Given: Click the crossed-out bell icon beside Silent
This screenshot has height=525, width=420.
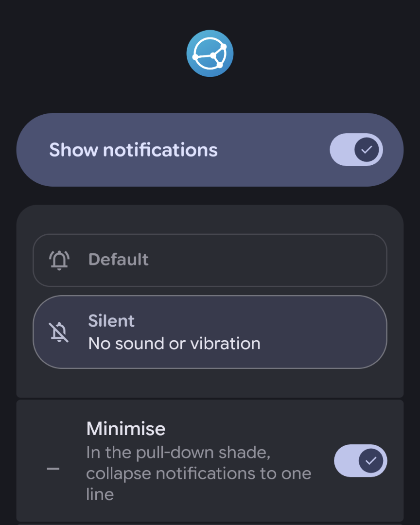Looking at the screenshot, I should (x=59, y=332).
